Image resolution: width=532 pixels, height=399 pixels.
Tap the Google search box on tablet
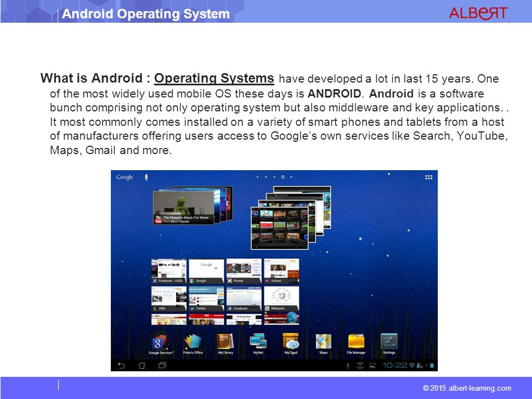click(125, 177)
